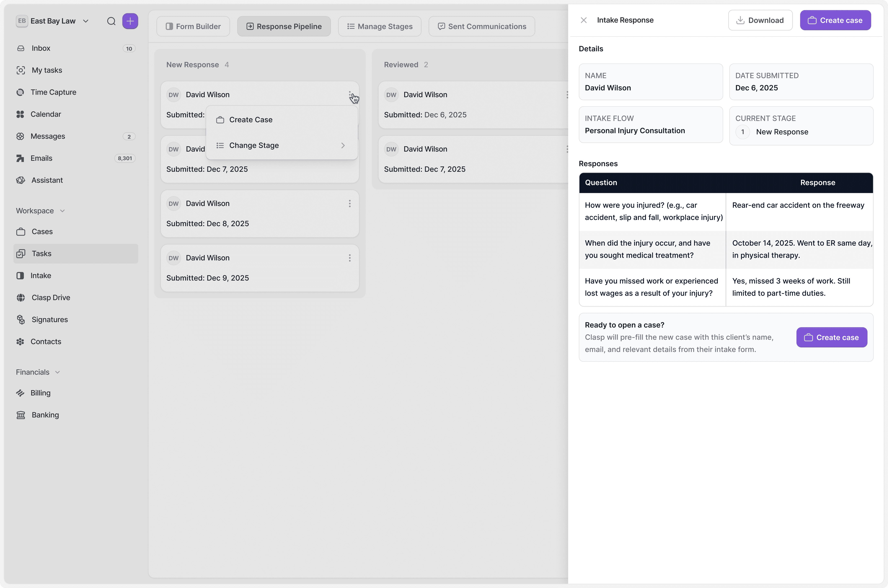Click the Personal Injury Consultation intake flow value
Screen dimensions: 888x588
tap(635, 131)
